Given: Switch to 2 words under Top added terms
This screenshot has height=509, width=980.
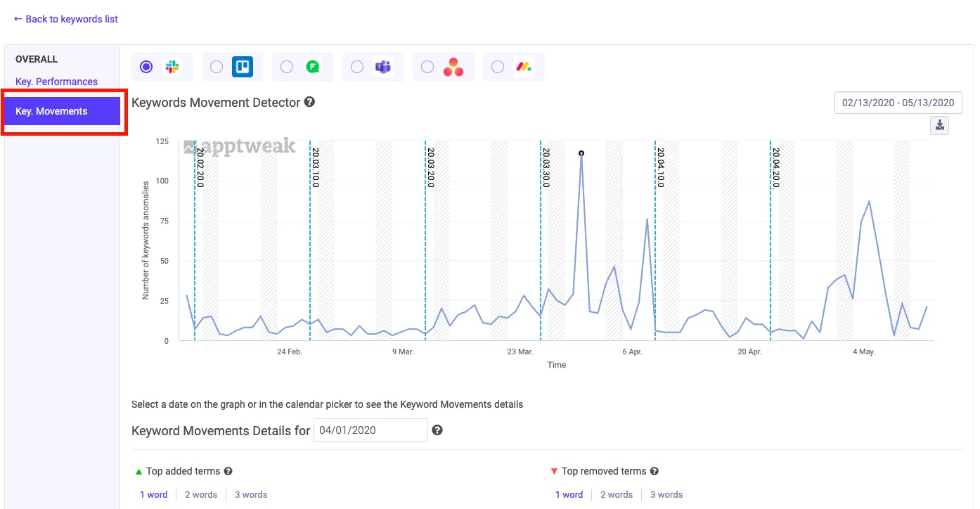Looking at the screenshot, I should [201, 494].
